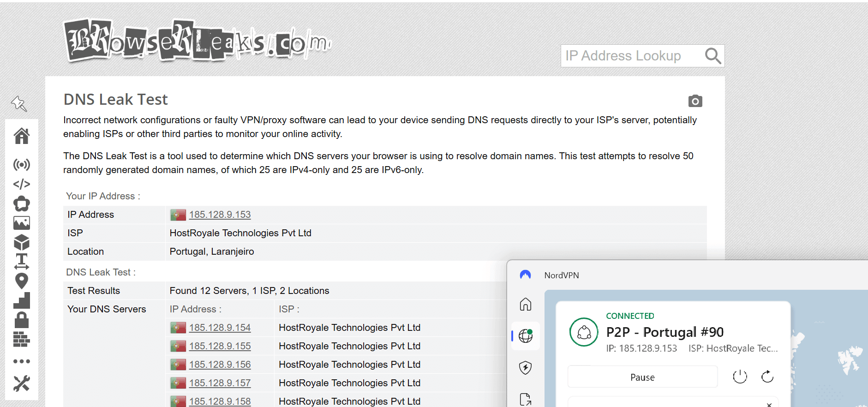Open the More three-dots sidebar icon
868x407 pixels.
pos(22,361)
